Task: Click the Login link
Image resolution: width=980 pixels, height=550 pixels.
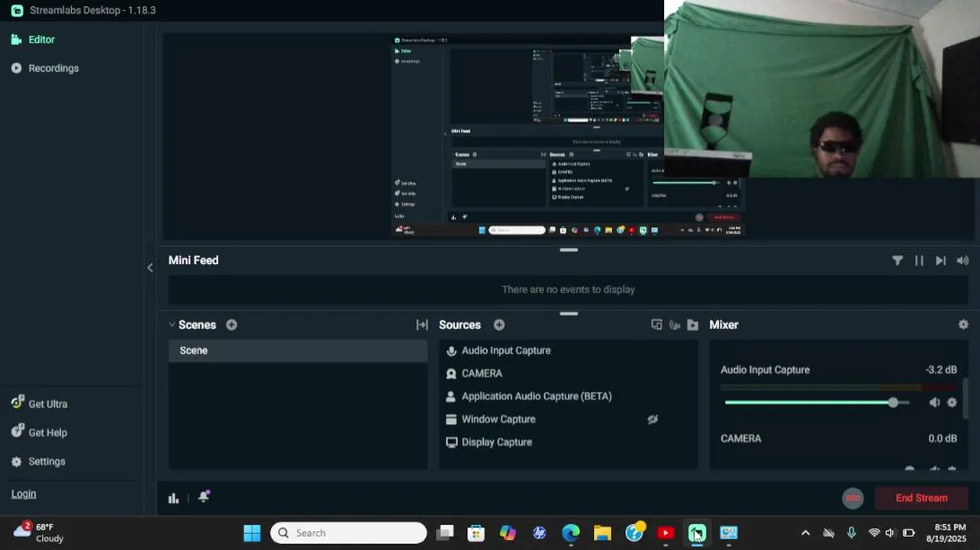Action: [x=24, y=493]
